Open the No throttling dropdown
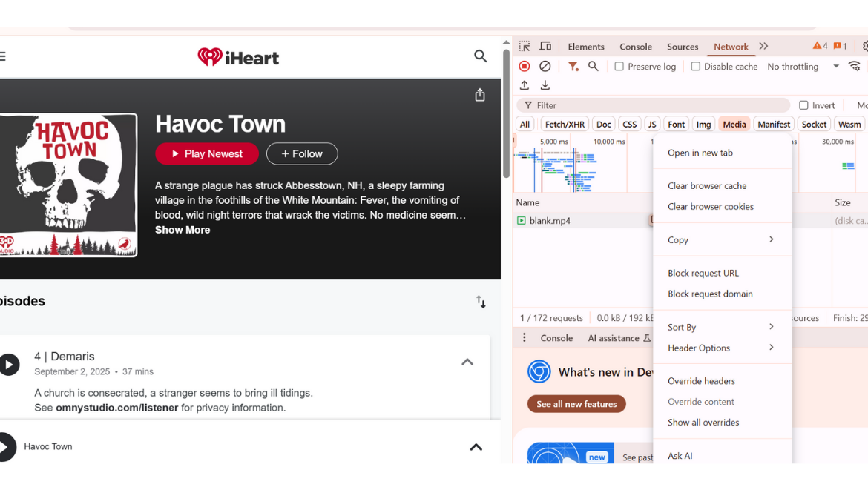The width and height of the screenshot is (868, 490). (803, 67)
